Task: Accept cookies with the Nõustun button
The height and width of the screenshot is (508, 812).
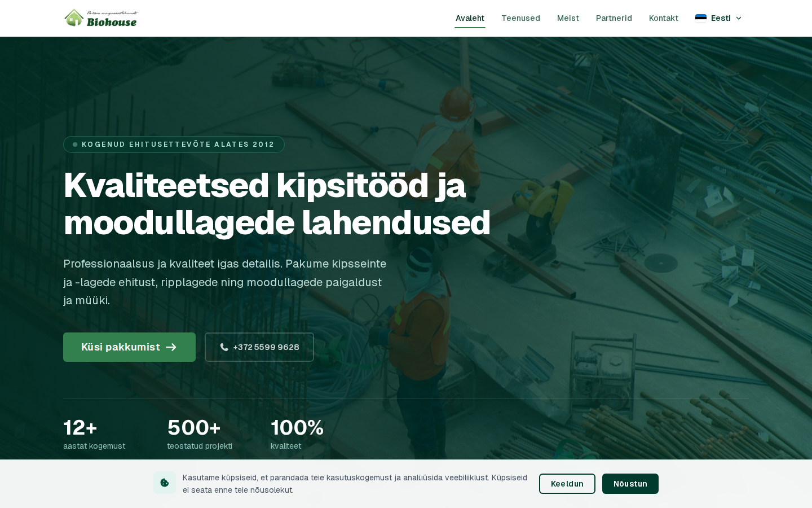Action: click(630, 484)
